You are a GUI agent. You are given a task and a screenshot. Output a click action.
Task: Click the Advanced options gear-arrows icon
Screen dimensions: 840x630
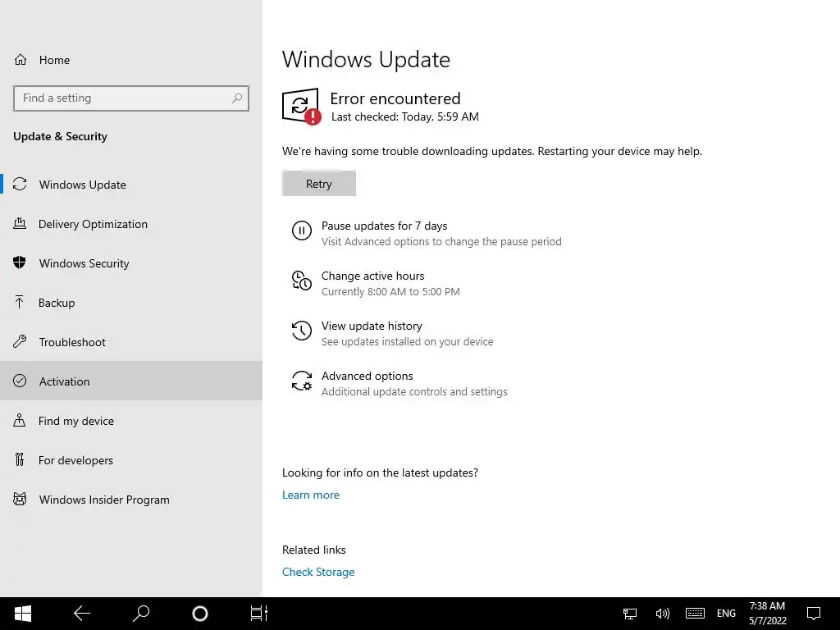302,381
